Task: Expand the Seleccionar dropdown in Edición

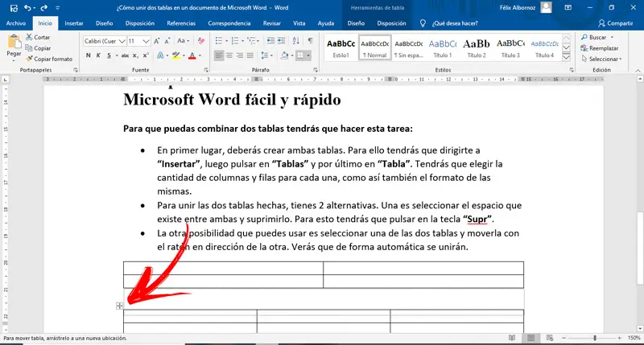Action: coord(601,59)
